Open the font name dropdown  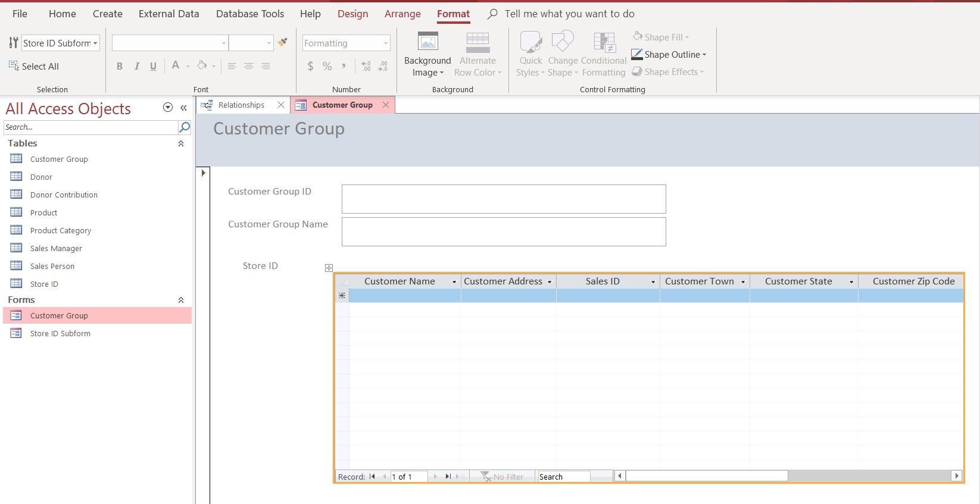tap(224, 43)
